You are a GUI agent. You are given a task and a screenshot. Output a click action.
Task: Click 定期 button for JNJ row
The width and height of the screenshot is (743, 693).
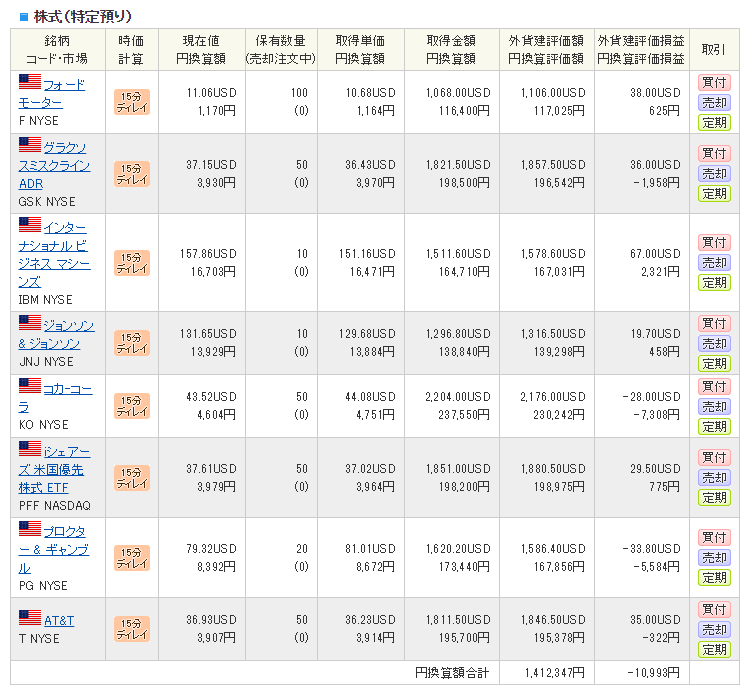click(714, 364)
